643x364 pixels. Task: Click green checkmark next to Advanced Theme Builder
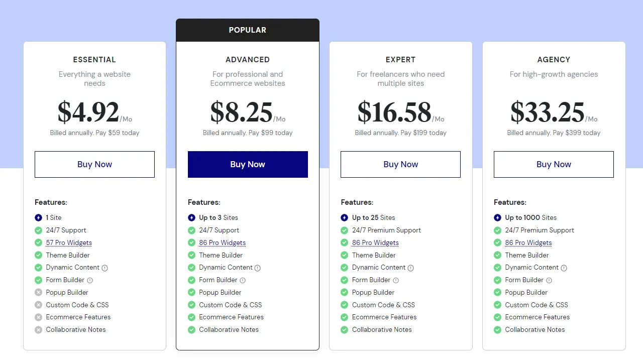pyautogui.click(x=191, y=255)
